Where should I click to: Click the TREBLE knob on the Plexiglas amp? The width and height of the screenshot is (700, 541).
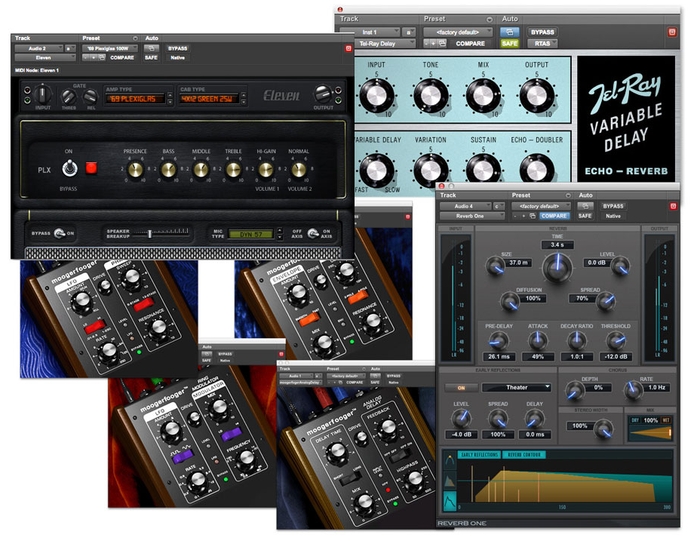233,170
